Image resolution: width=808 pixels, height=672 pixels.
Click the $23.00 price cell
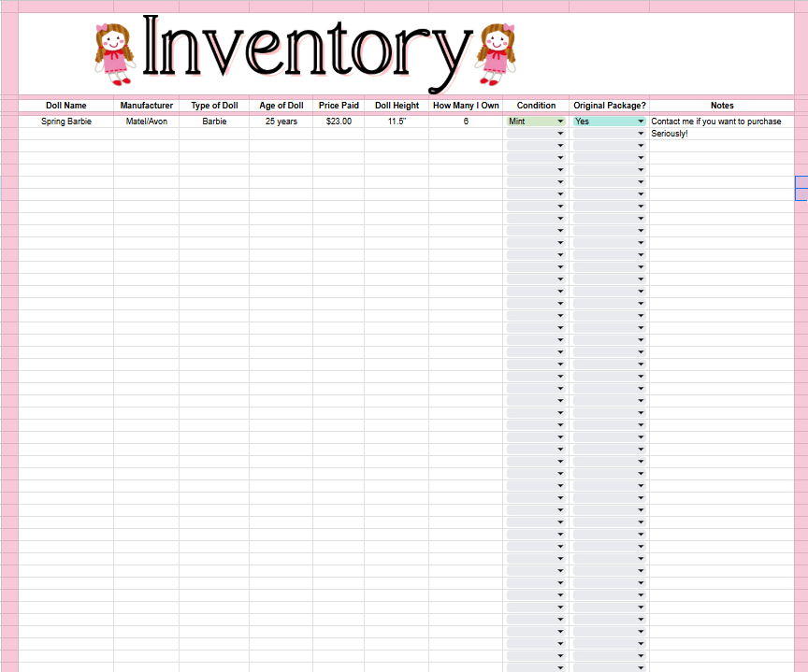tap(339, 122)
